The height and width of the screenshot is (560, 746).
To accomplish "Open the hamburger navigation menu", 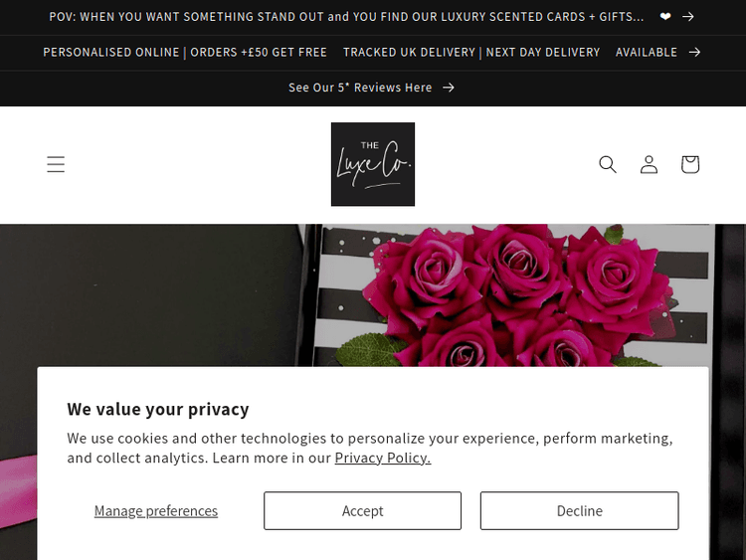I will 56,164.
